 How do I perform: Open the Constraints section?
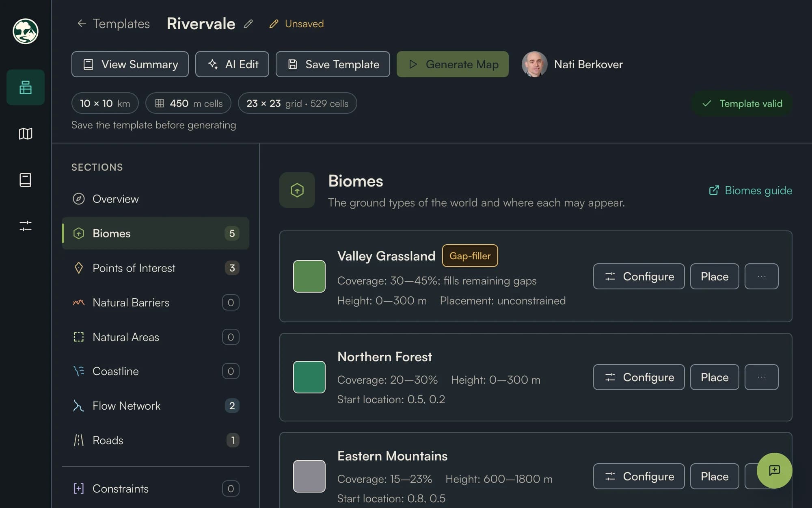coord(155,488)
